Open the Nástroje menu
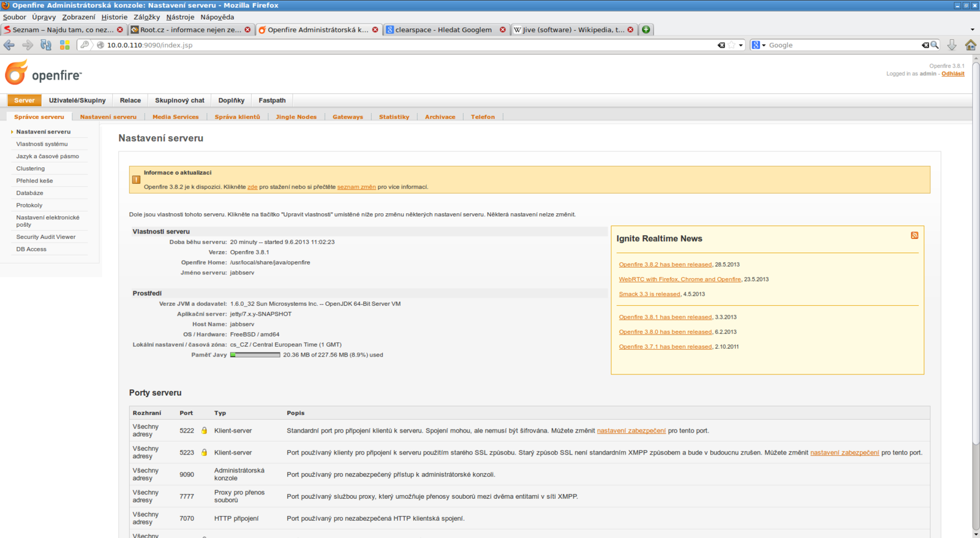Image resolution: width=980 pixels, height=538 pixels. point(180,17)
